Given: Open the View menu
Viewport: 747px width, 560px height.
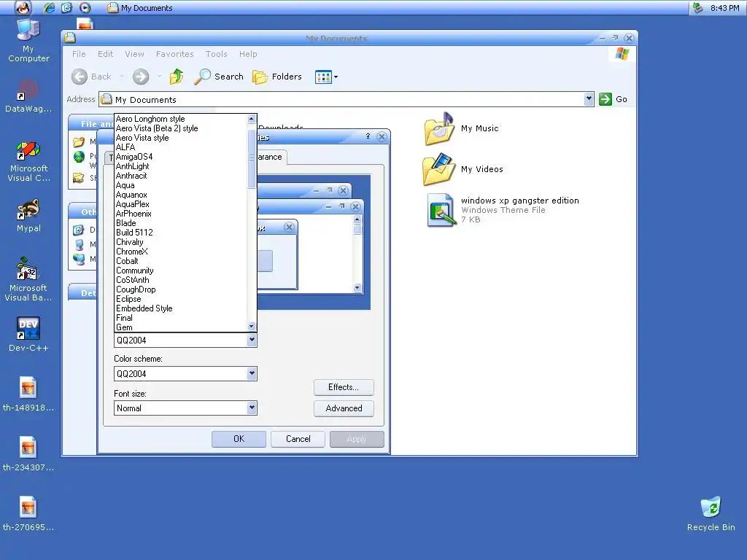Looking at the screenshot, I should point(134,54).
